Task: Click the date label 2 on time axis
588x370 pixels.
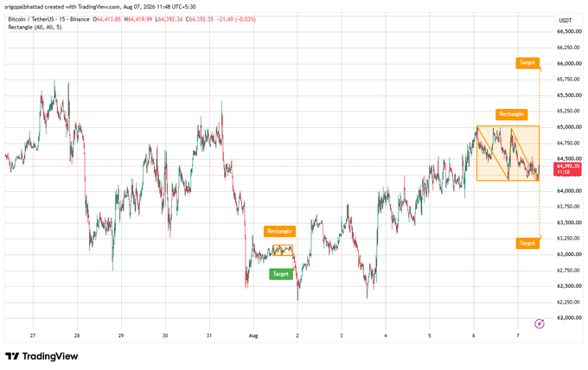Action: pyautogui.click(x=297, y=335)
